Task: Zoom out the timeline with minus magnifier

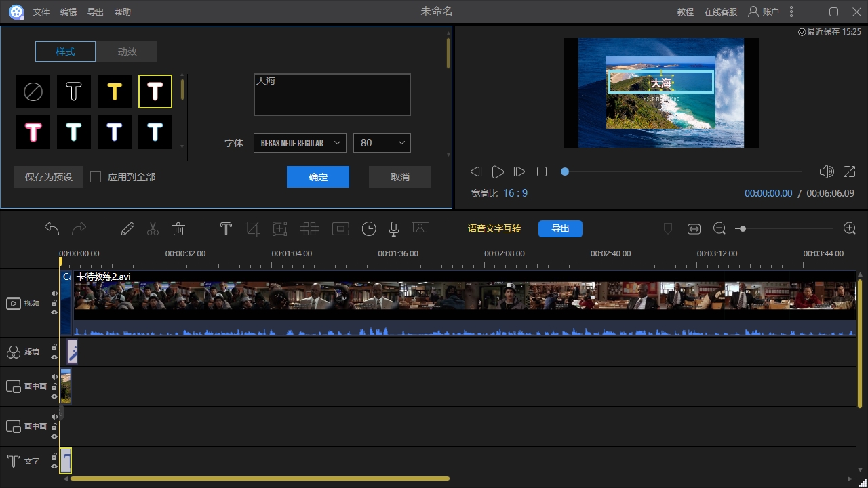Action: (719, 229)
